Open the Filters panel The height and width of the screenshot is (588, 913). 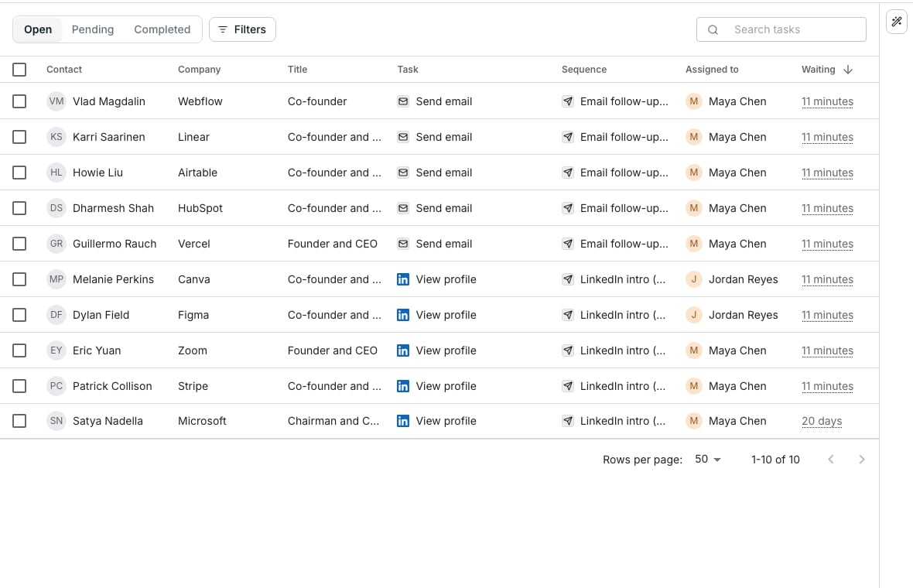pos(242,29)
